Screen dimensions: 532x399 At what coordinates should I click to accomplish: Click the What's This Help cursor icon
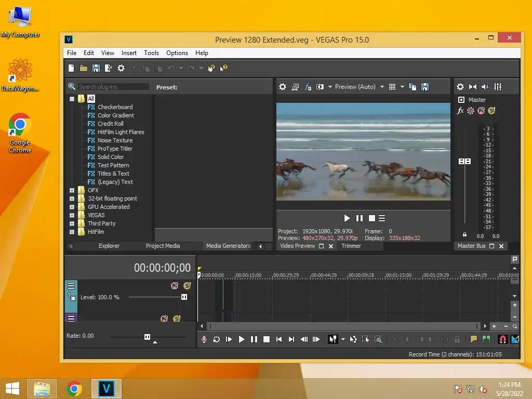223,68
